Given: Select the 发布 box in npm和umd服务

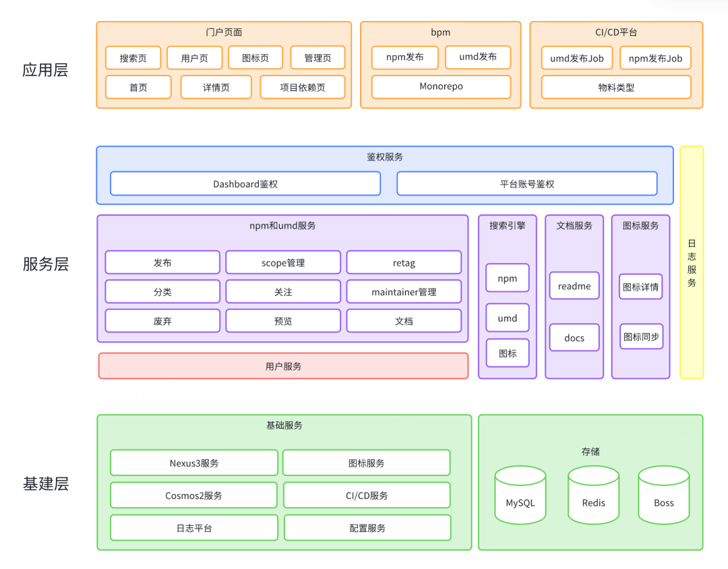Looking at the screenshot, I should point(162,262).
